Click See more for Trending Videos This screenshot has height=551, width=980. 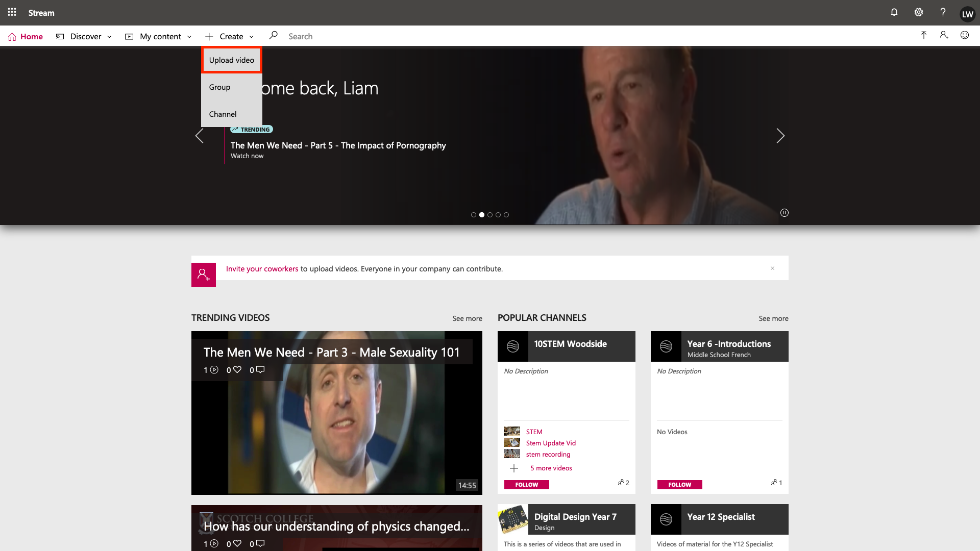pos(467,318)
